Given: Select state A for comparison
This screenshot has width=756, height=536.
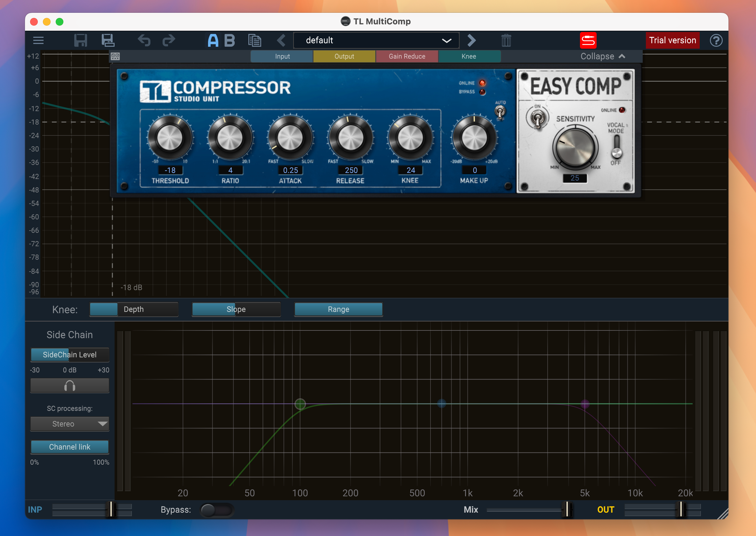Looking at the screenshot, I should [213, 40].
